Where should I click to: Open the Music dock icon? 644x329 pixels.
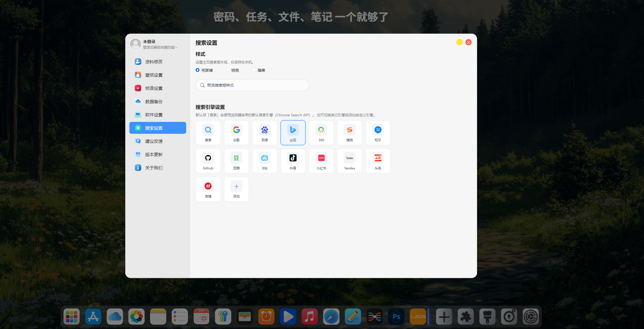point(310,317)
